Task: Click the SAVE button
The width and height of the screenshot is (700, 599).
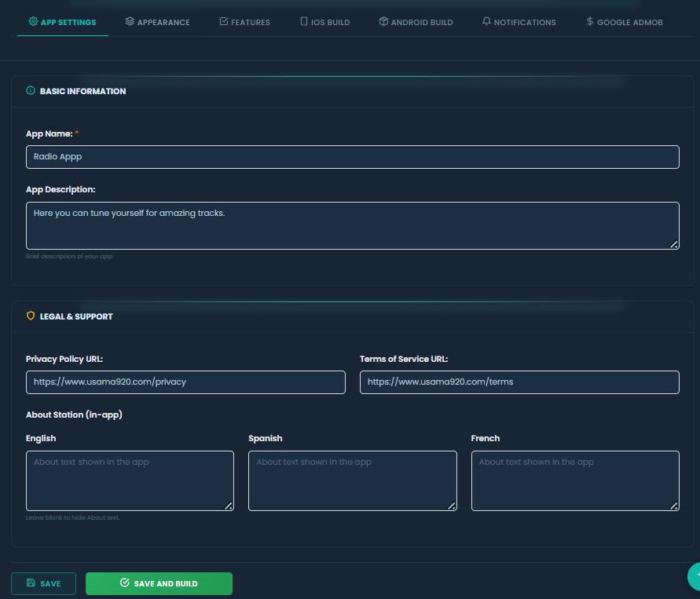Action: [43, 583]
